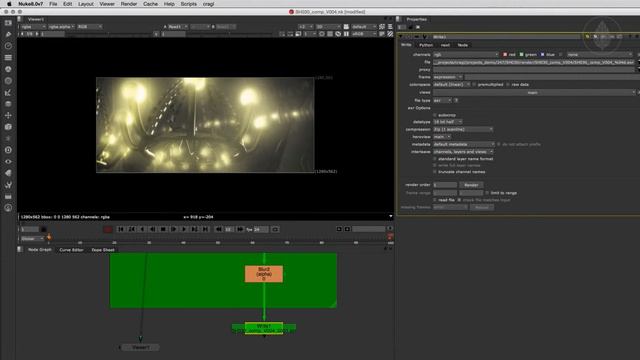
Task: Uncheck the green channel checkbox
Action: pyautogui.click(x=521, y=54)
